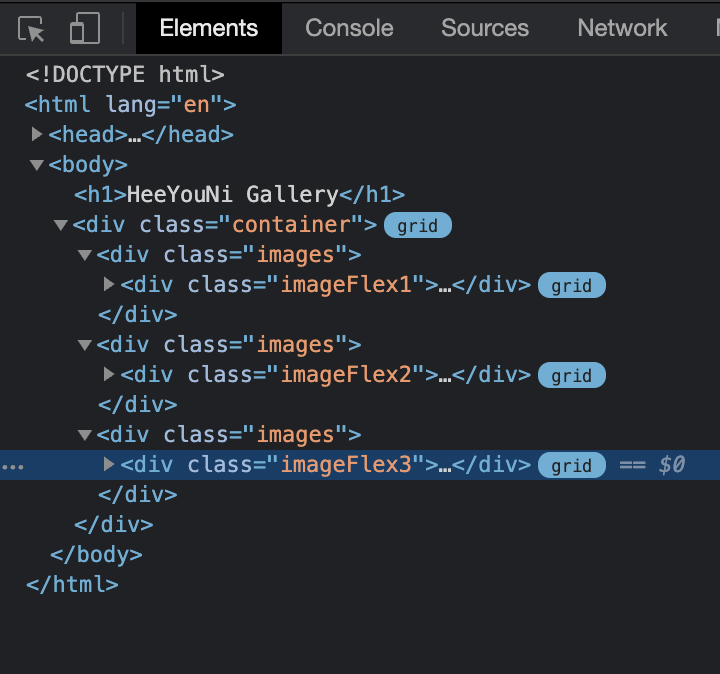Click the "en" lang attribute value

tap(197, 105)
